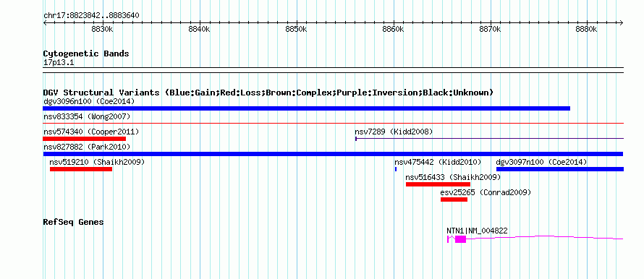
Task: Click the ruler's right arrowhead
Action: point(622,23)
